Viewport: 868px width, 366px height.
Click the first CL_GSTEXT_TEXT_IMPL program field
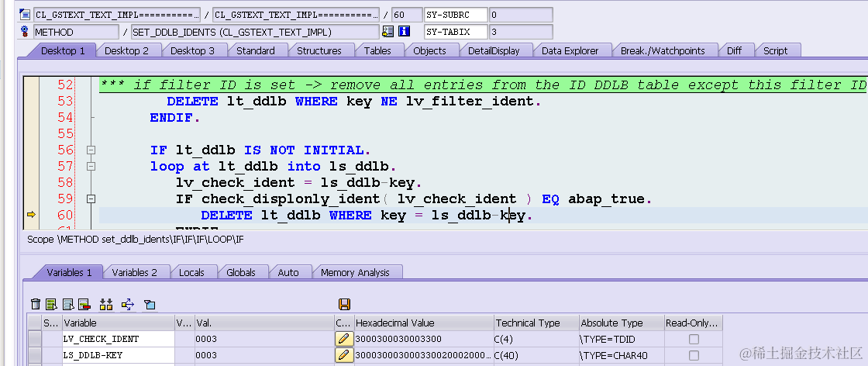pyautogui.click(x=117, y=15)
